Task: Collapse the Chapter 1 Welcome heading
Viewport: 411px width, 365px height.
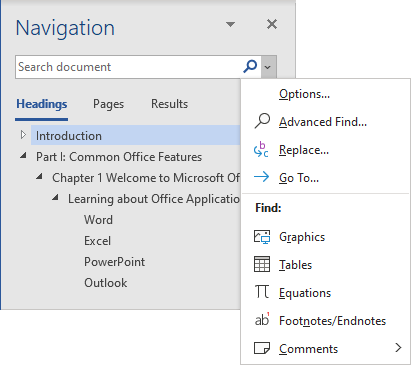Action: point(39,176)
